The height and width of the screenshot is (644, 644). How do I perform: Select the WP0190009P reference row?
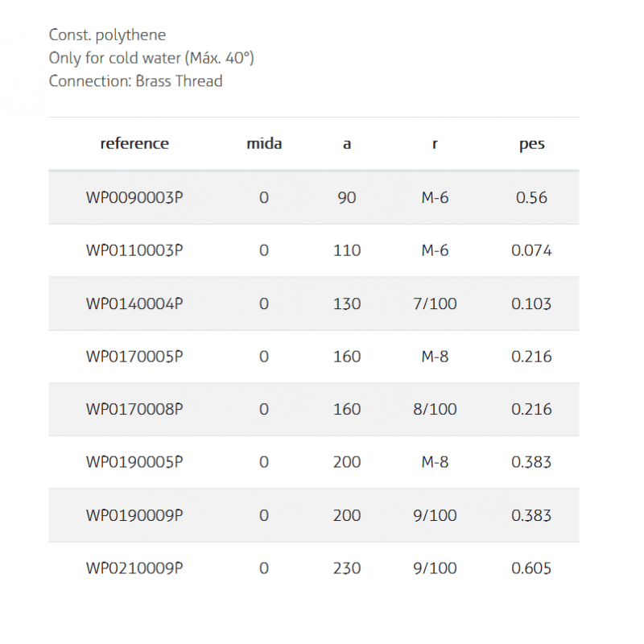(x=134, y=515)
